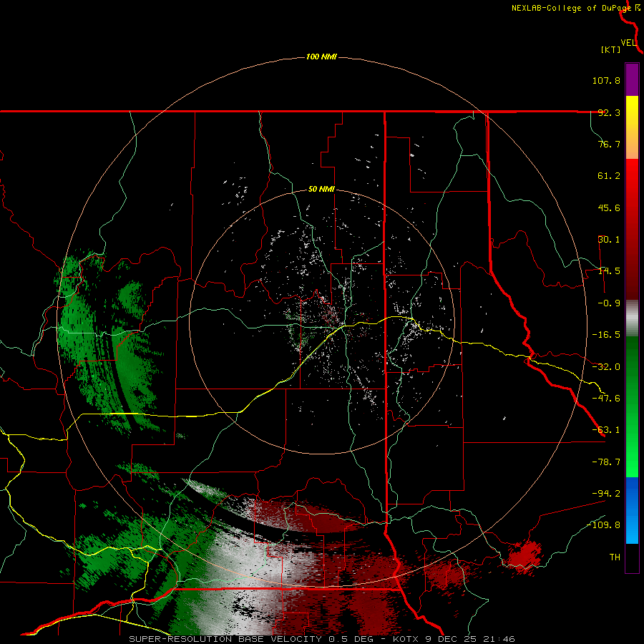644x644 pixels.
Task: Click the Super-Resolution Base Velocity caption
Action: [321, 639]
